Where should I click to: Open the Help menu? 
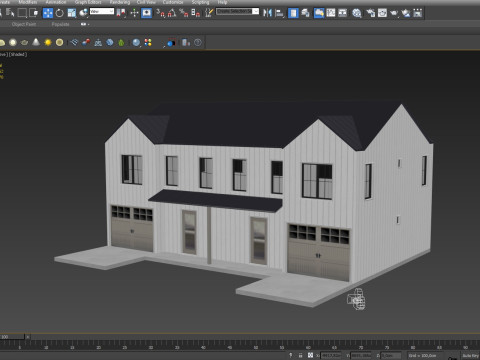click(222, 2)
